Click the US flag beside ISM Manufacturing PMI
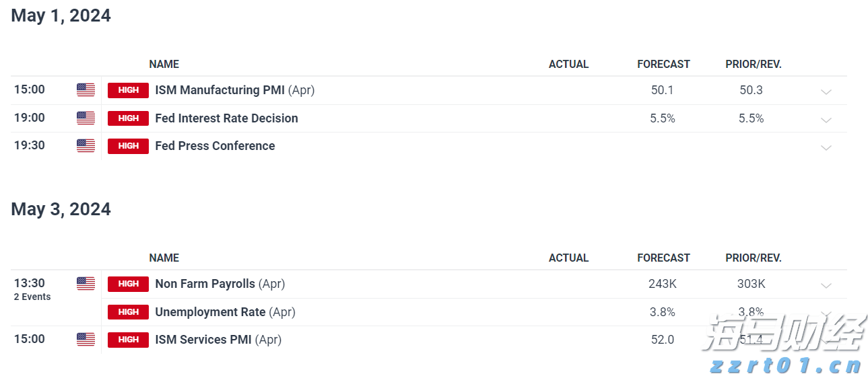868x376 pixels. pyautogui.click(x=86, y=90)
